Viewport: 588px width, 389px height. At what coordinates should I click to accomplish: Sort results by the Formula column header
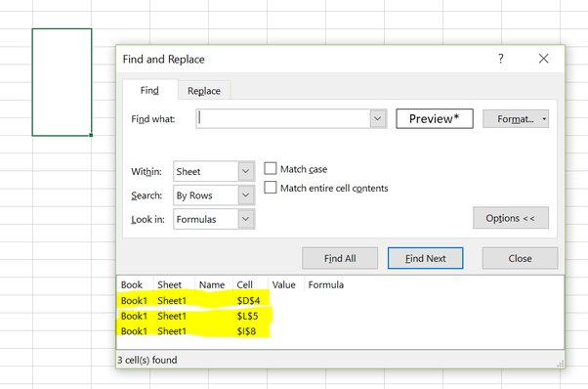tap(325, 284)
